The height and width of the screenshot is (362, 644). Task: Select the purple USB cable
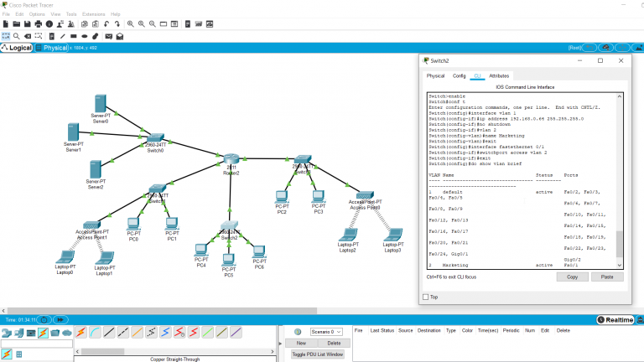click(x=236, y=332)
